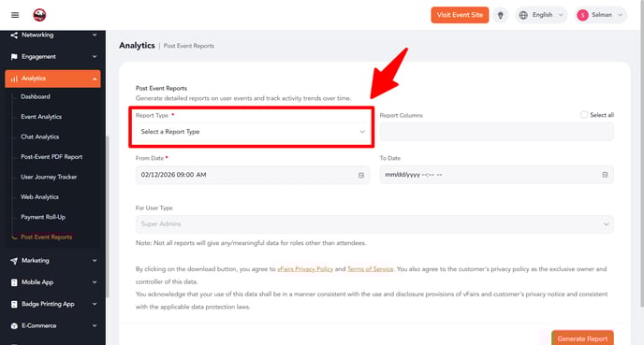Screen dimensions: 644x345
Task: Click the Badge Printing App icon
Action: coord(14,305)
